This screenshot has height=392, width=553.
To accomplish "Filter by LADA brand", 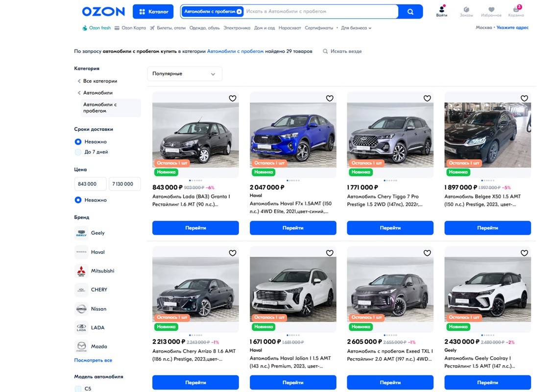I will click(x=90, y=327).
